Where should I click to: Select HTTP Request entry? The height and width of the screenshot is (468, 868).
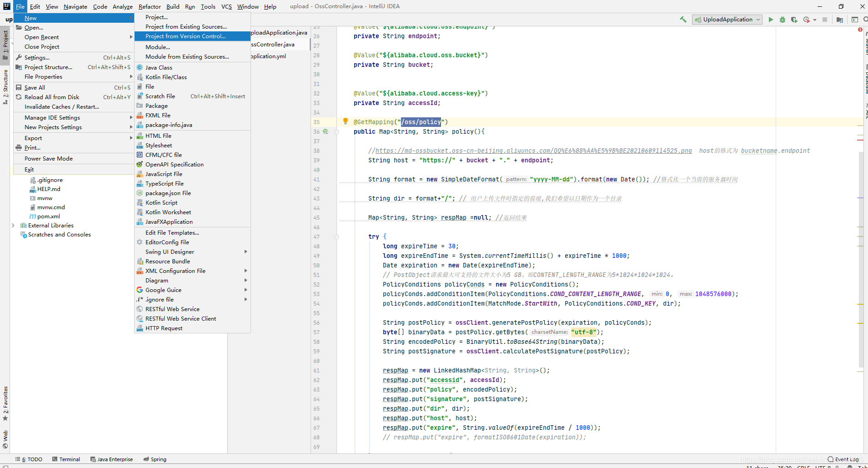193,328
